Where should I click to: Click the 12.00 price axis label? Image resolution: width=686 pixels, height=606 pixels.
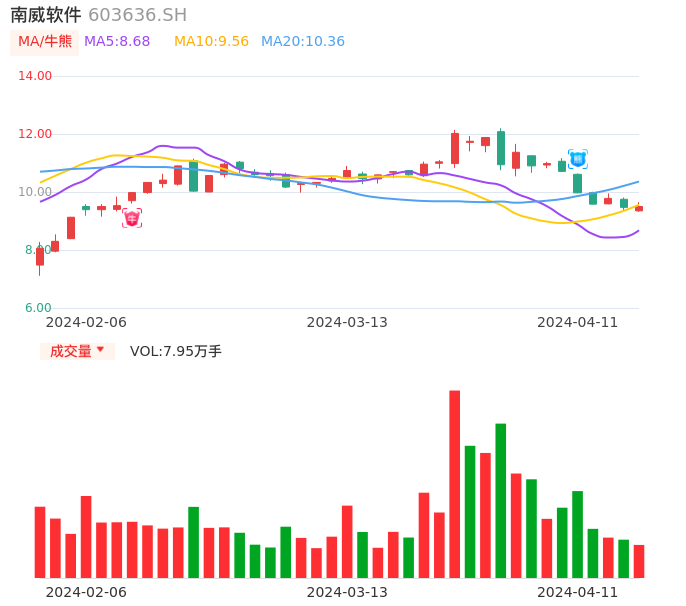pyautogui.click(x=35, y=134)
